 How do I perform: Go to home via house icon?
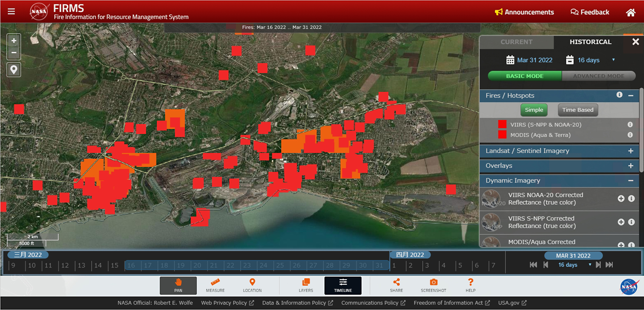pyautogui.click(x=631, y=12)
